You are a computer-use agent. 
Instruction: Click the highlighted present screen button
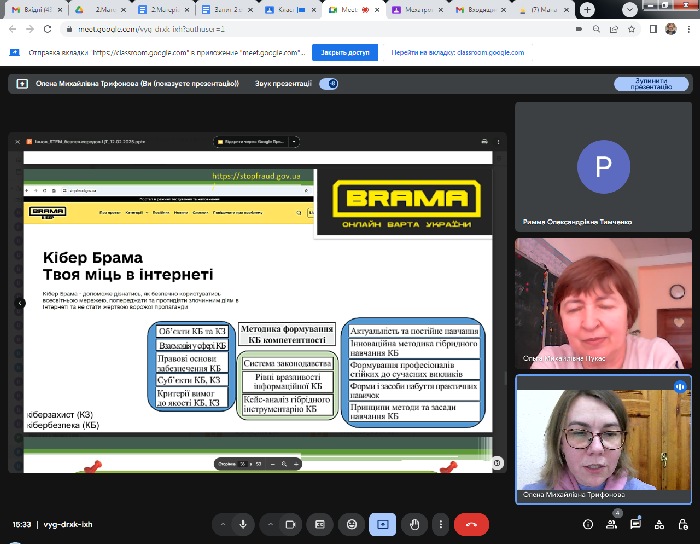(381, 523)
